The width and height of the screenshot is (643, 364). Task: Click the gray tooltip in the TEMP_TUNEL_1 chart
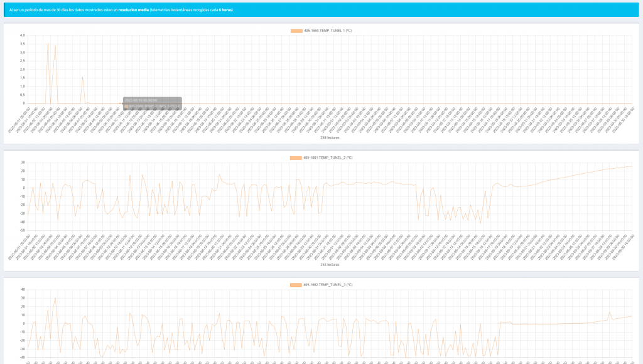152,104
